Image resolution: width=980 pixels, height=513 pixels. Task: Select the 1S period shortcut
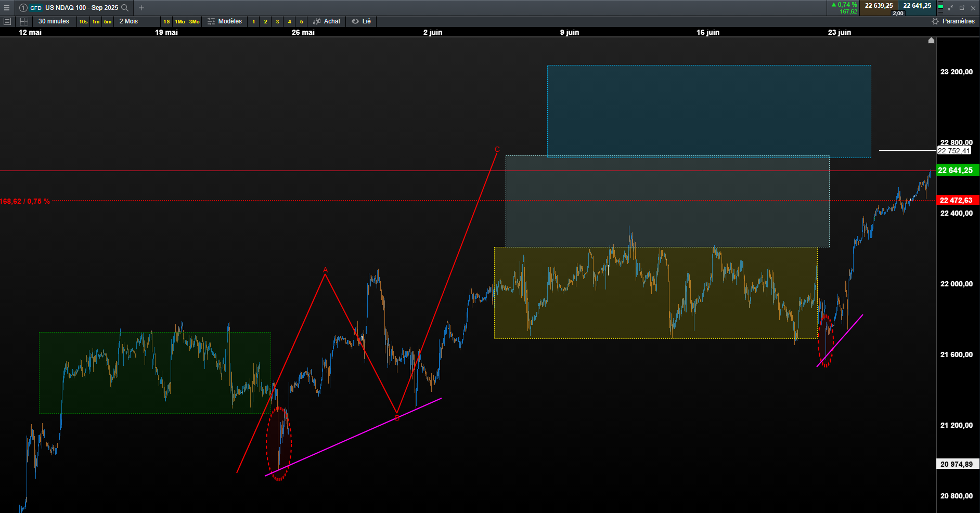point(166,21)
